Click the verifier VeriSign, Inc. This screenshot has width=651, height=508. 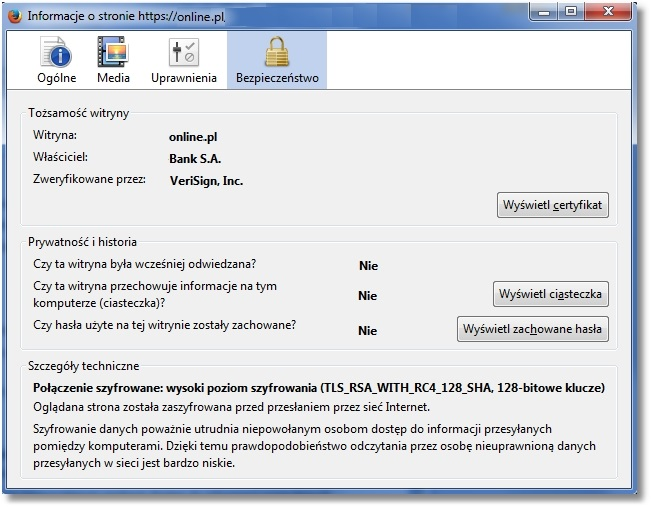[206, 181]
